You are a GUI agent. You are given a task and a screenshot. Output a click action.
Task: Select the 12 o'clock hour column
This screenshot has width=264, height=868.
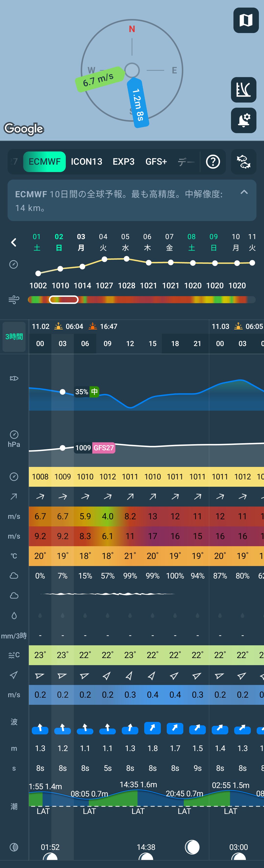coord(130,343)
